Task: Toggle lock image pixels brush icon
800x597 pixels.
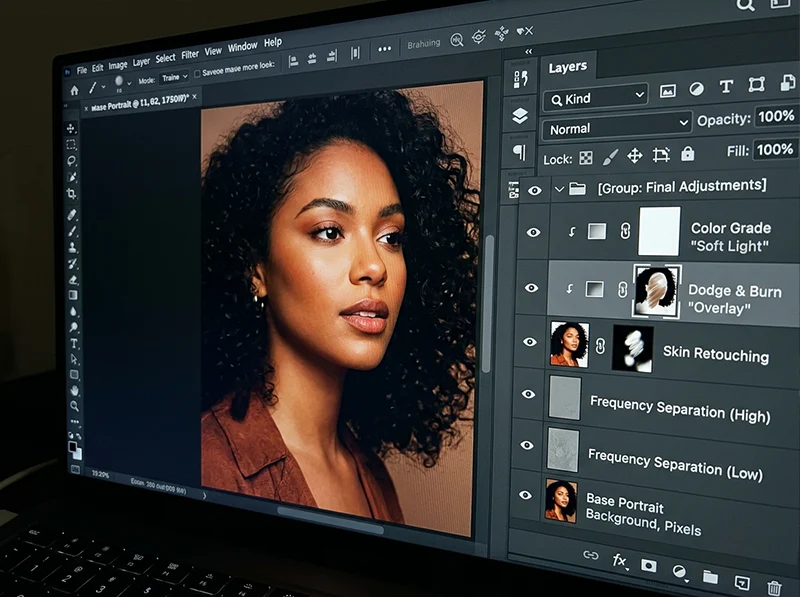Action: pos(610,157)
